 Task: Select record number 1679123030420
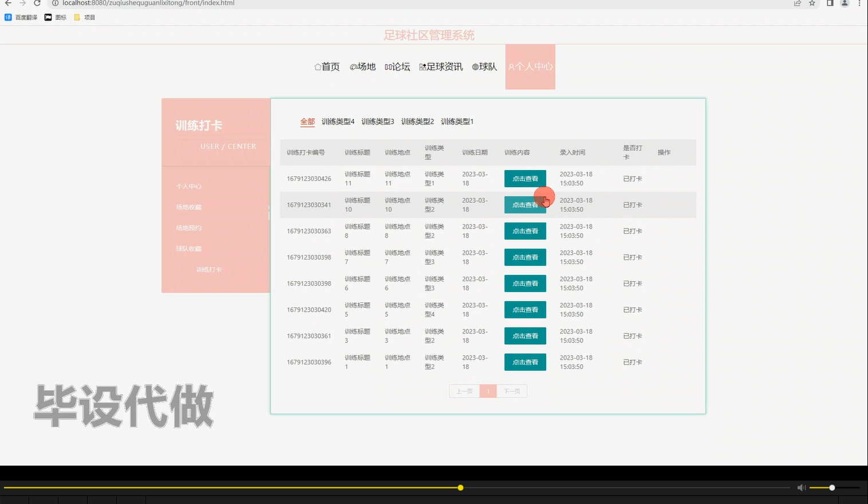click(x=309, y=310)
